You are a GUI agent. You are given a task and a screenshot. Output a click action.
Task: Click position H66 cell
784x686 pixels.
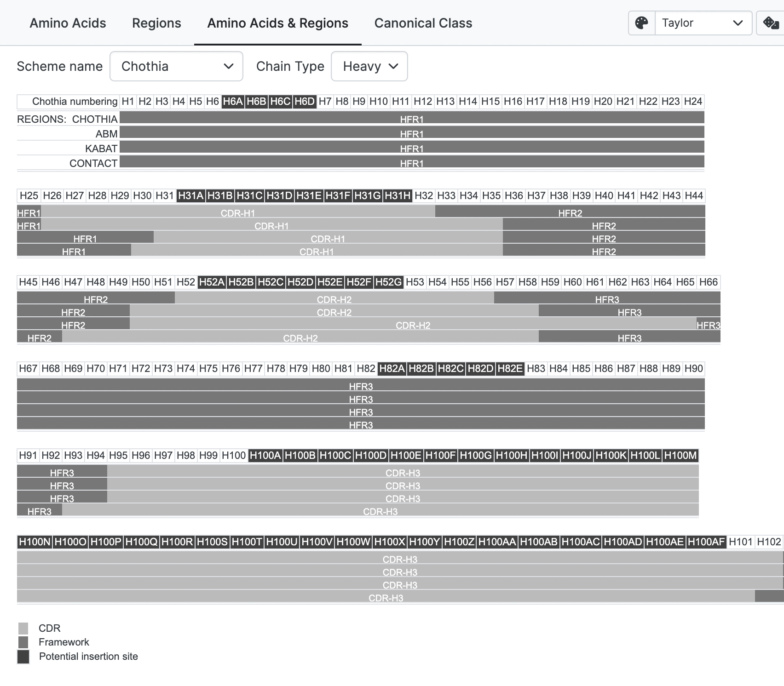[709, 282]
